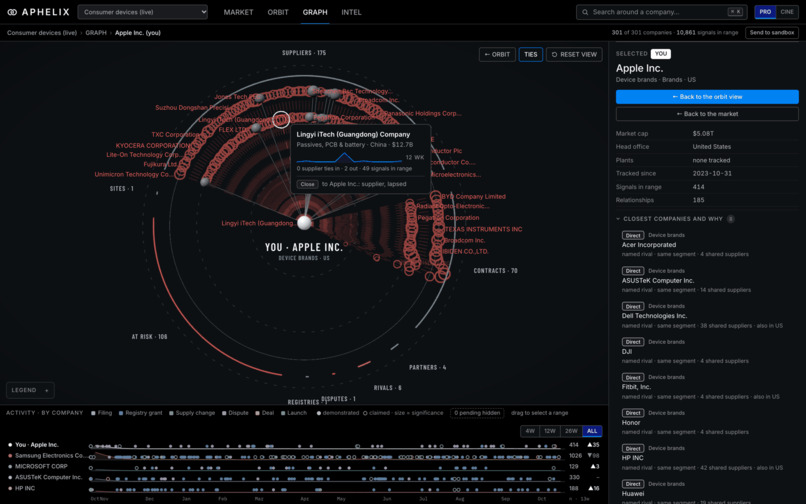Image resolution: width=806 pixels, height=504 pixels.
Task: Click the KYOCERA CORPORATION node label
Action: [x=153, y=146]
